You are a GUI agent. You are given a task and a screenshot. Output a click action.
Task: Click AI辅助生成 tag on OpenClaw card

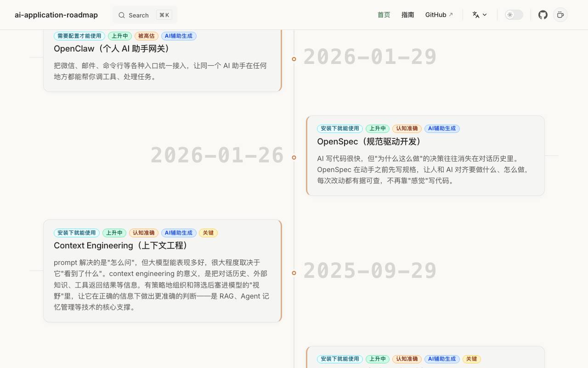pos(179,36)
